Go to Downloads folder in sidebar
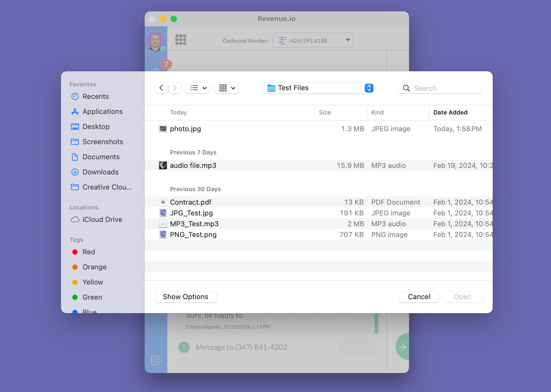Screen dimensions: 551x392 pyautogui.click(x=100, y=172)
